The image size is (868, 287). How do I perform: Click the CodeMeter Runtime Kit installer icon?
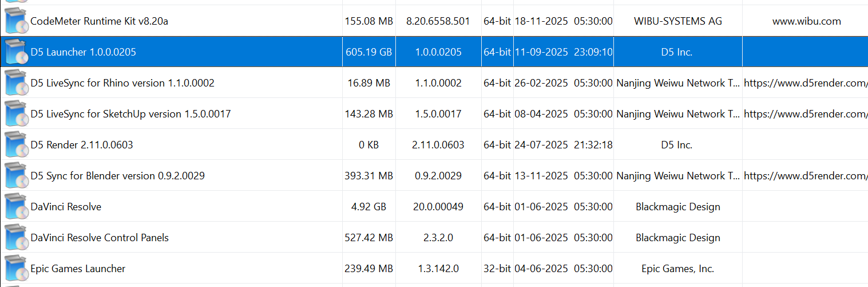15,21
